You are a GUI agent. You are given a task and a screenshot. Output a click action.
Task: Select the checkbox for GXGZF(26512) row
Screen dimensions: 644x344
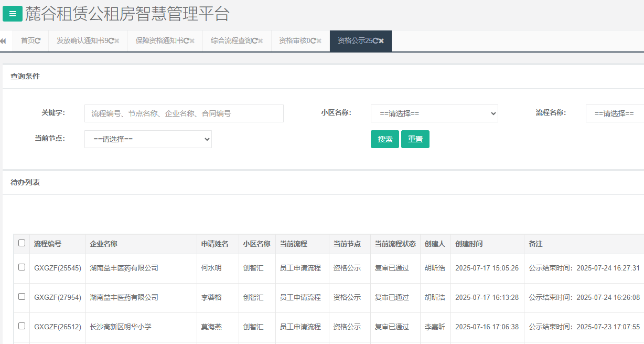[x=22, y=326]
